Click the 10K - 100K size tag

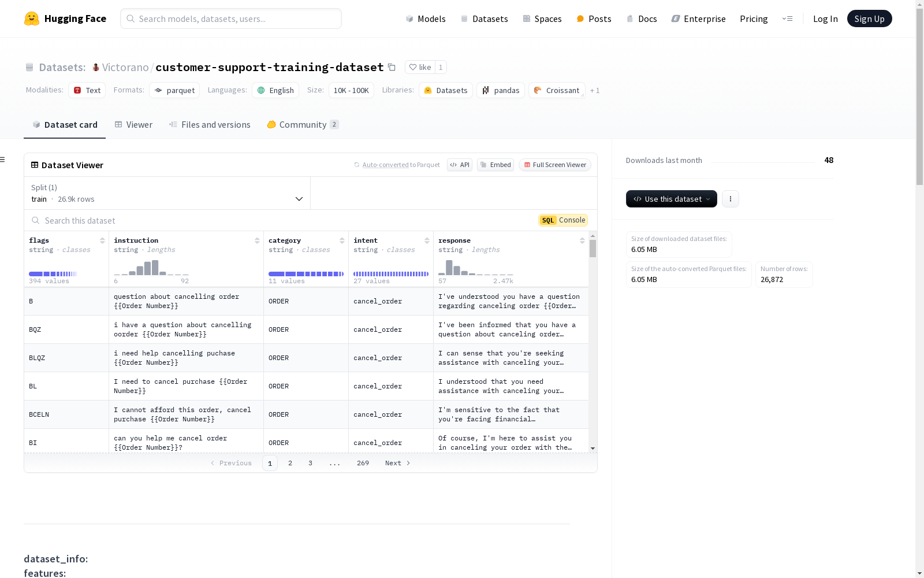tap(351, 90)
